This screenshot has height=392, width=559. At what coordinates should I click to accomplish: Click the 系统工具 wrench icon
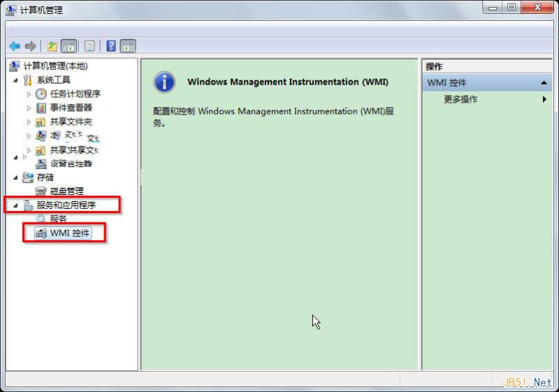[x=28, y=80]
